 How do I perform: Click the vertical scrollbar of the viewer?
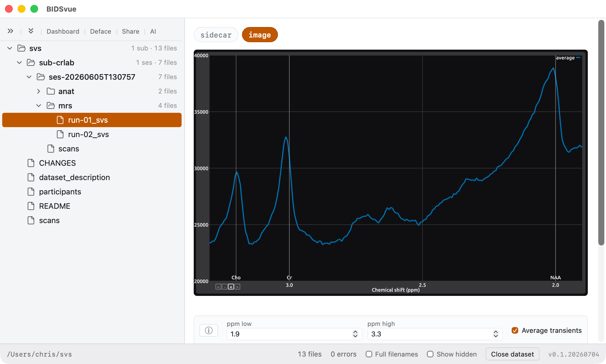(601, 132)
